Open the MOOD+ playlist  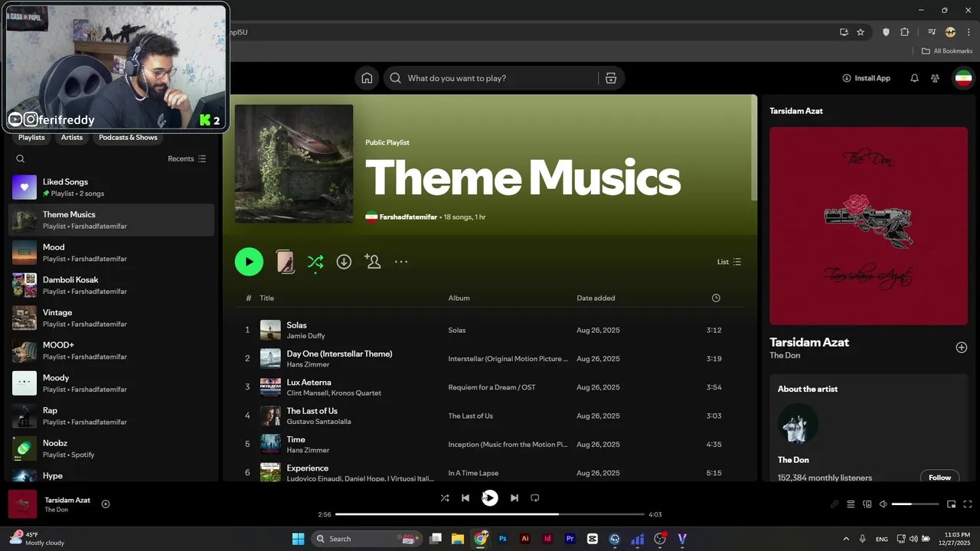point(111,350)
